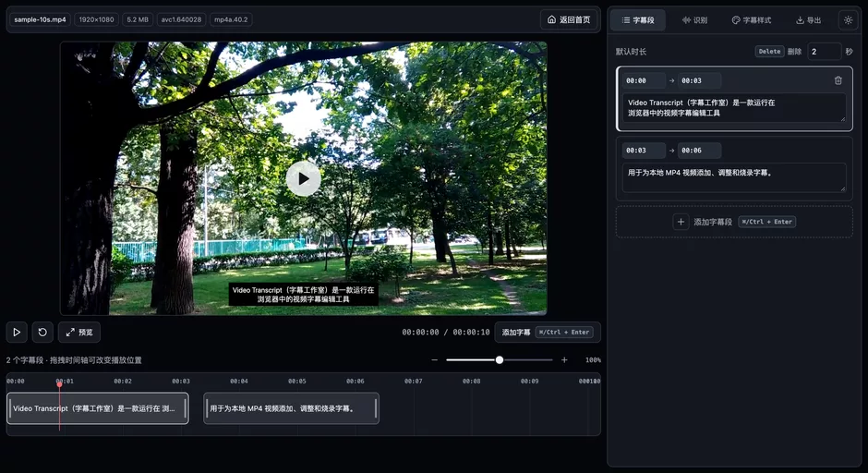Image resolution: width=868 pixels, height=473 pixels.
Task: Click the right trim handle of the first timeline clip
Action: (185, 408)
